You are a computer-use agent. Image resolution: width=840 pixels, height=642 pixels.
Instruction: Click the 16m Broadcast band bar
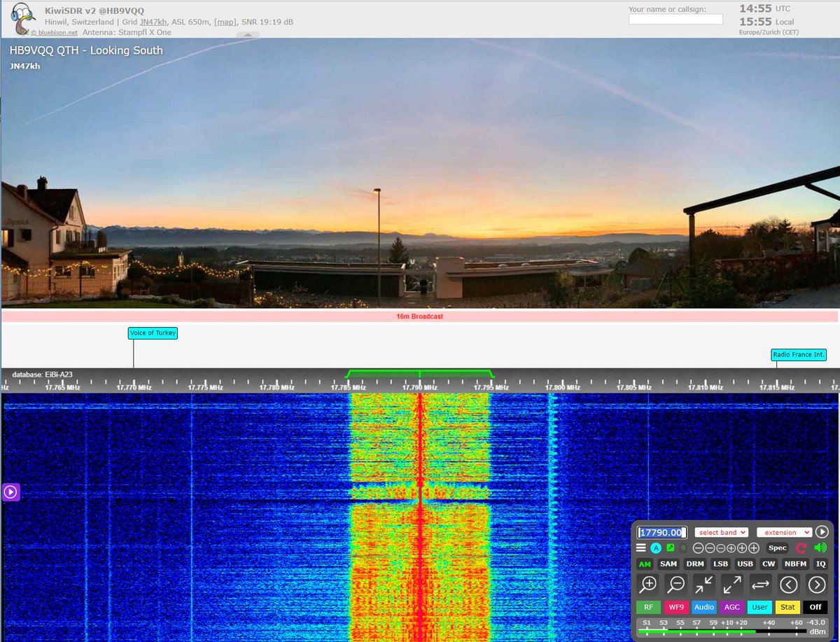coord(419,316)
